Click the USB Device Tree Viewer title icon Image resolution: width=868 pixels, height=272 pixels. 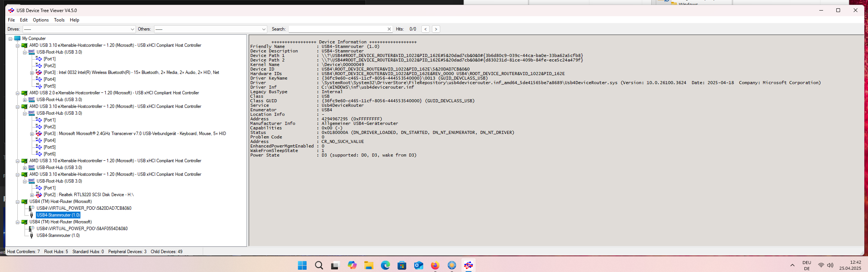pos(11,11)
